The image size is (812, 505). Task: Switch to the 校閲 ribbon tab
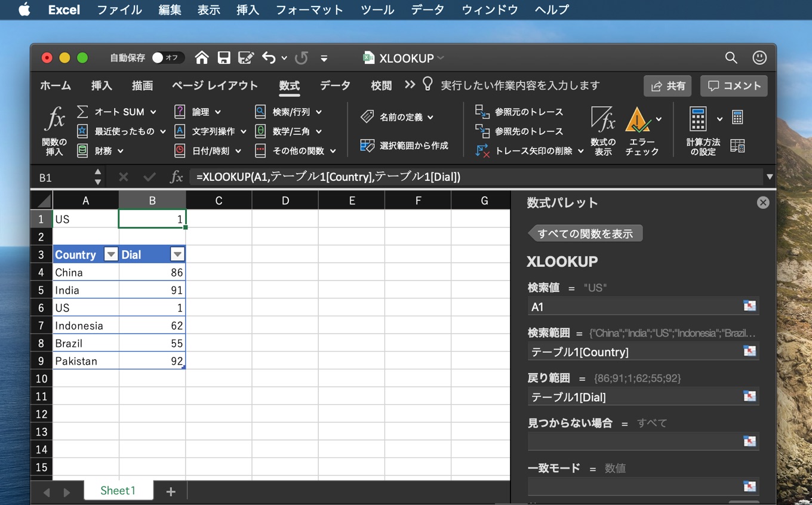pos(381,86)
